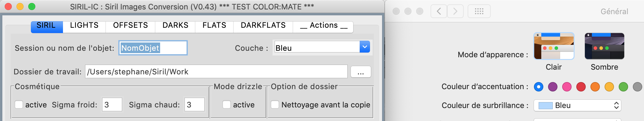Show all preferences grid icon
Image resolution: width=644 pixels, height=121 pixels.
point(479,12)
